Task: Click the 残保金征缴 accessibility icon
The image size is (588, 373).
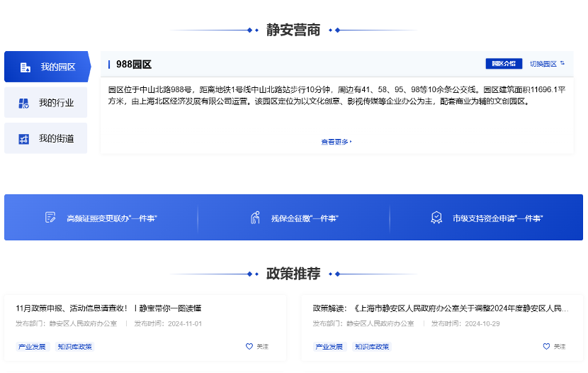Action: 256,218
